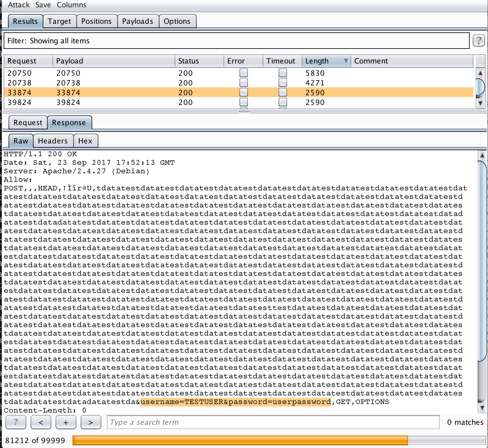Click length value 4271

point(315,83)
